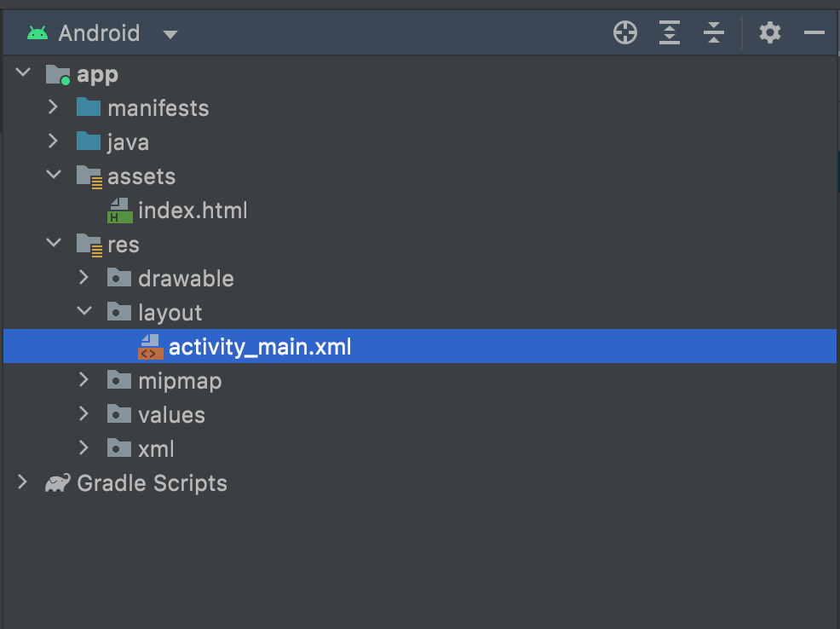Screen dimensions: 840x629
Task: Click the green Android robot icon
Action: [37, 33]
